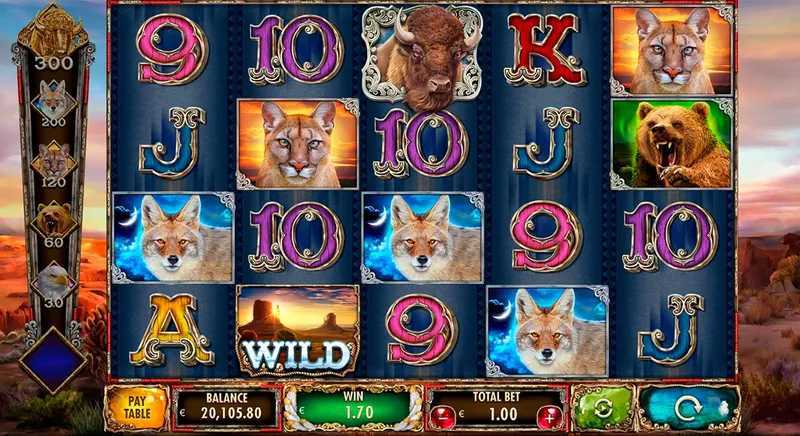
Task: Decrease the total bet with minus
Action: point(442,417)
